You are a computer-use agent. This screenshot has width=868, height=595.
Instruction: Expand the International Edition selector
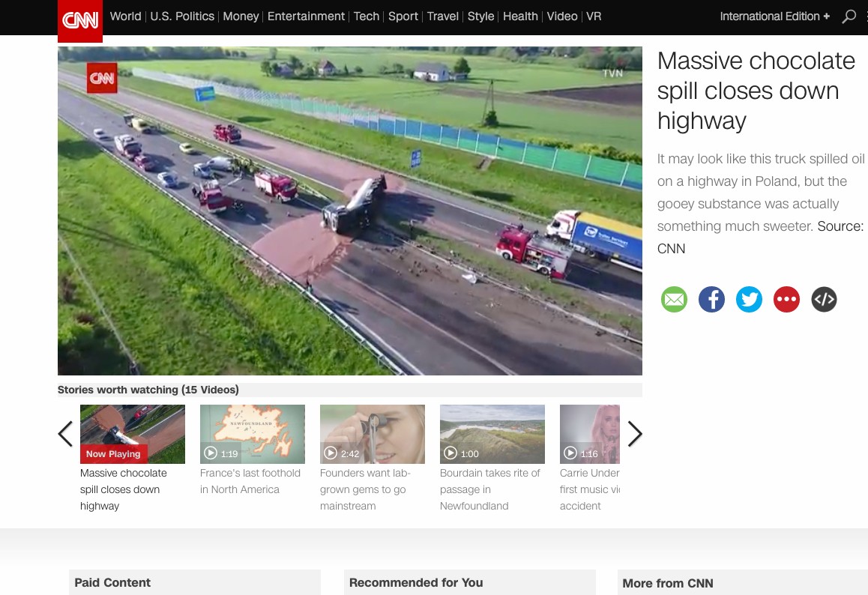click(774, 16)
